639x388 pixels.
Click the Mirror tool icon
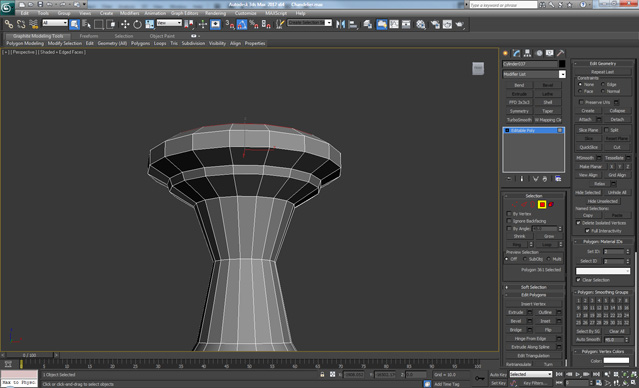[x=340, y=24]
